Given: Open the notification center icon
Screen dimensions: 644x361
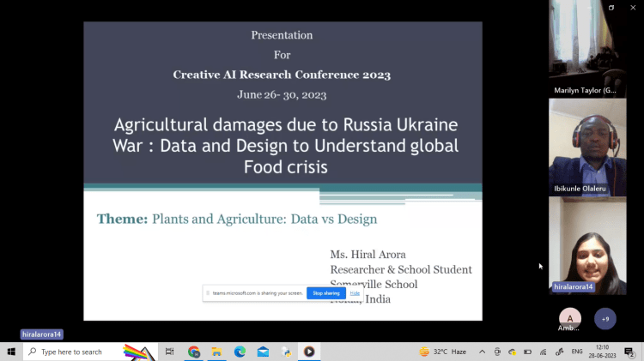Looking at the screenshot, I should [x=629, y=352].
